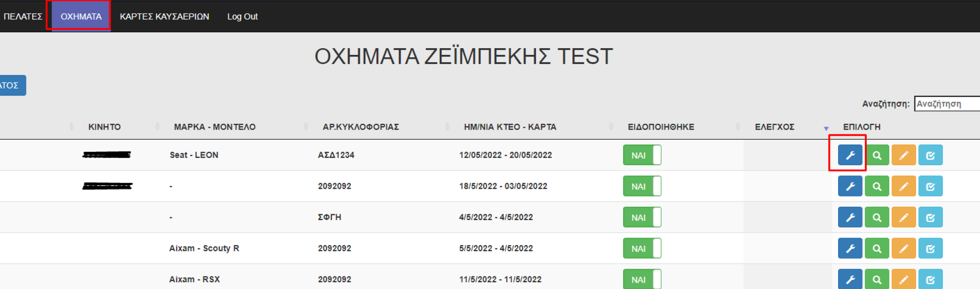This screenshot has width=980, height=289.
Task: Click the Αναζήτηση search input field
Action: pyautogui.click(x=946, y=104)
